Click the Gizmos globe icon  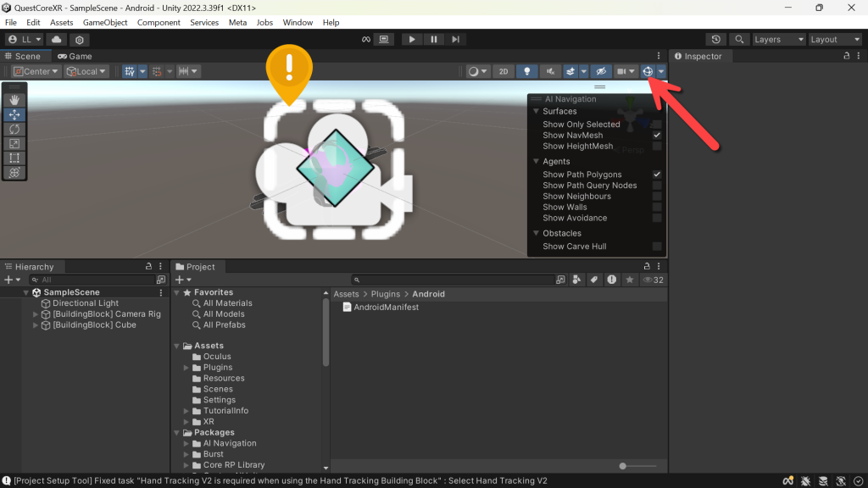(x=648, y=71)
